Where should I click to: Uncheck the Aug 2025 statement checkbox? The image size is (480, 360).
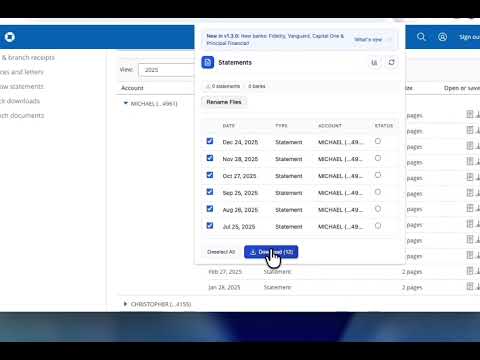point(210,209)
